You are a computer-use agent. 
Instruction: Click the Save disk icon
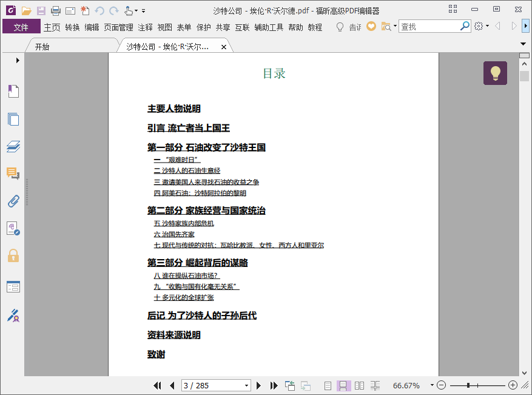[41, 11]
